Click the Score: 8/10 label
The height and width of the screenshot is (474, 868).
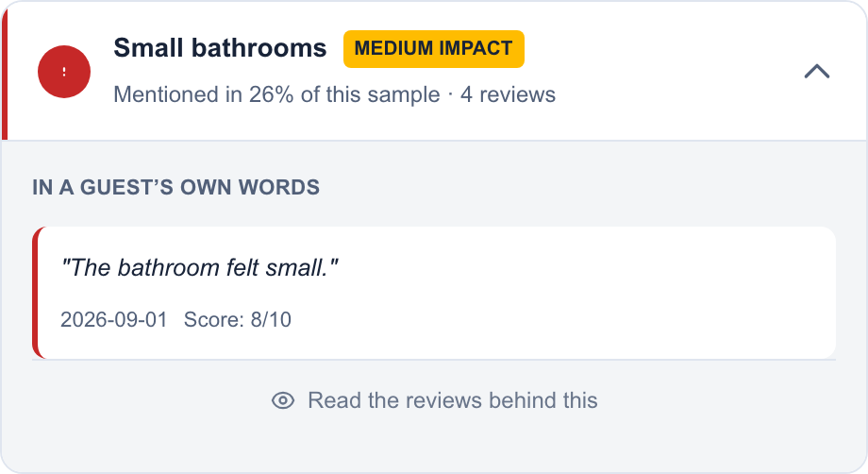(238, 319)
